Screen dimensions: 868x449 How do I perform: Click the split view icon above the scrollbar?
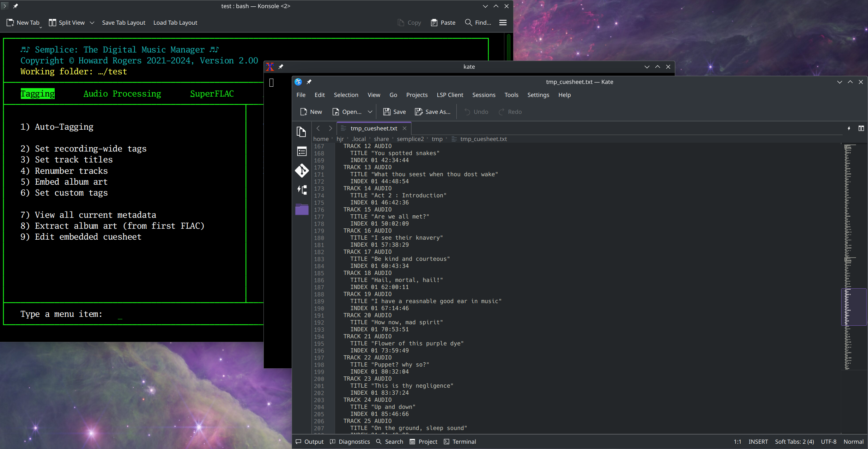862,128
